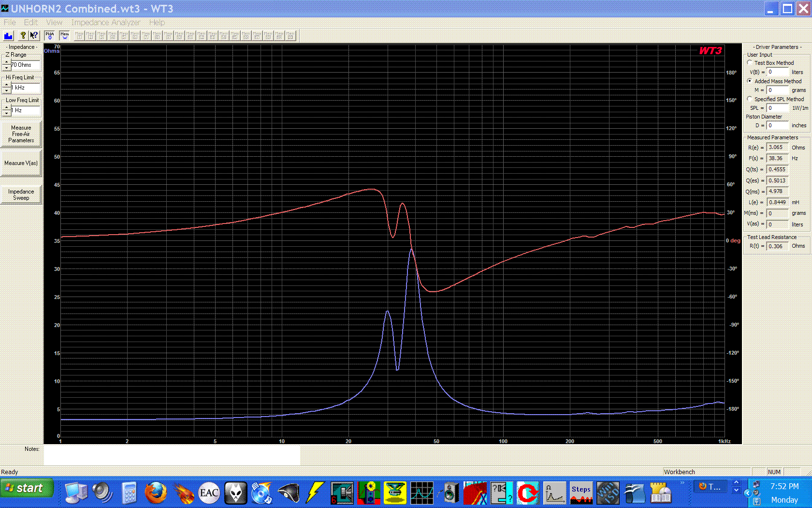Viewport: 812px width, 508px height.
Task: Click the L(e) value 0.8449
Action: click(778, 202)
